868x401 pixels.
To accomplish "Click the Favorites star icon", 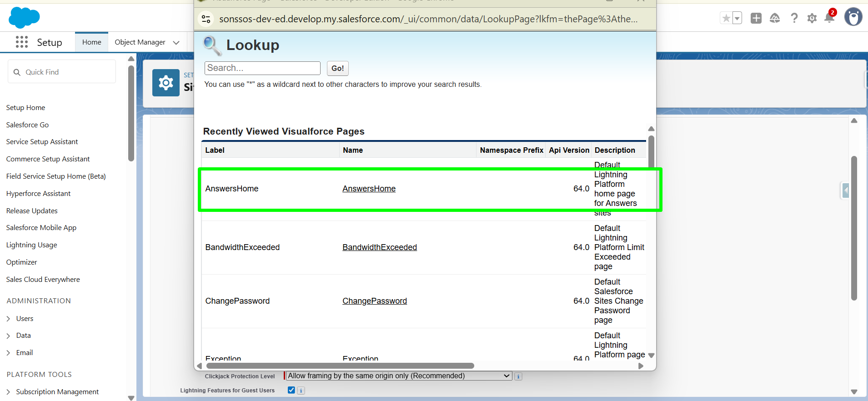I will pos(726,18).
